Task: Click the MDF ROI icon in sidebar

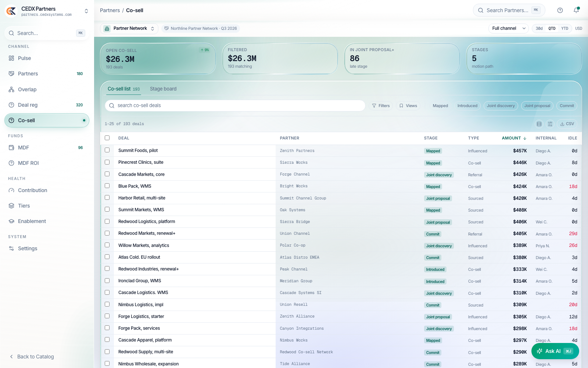Action: click(11, 163)
